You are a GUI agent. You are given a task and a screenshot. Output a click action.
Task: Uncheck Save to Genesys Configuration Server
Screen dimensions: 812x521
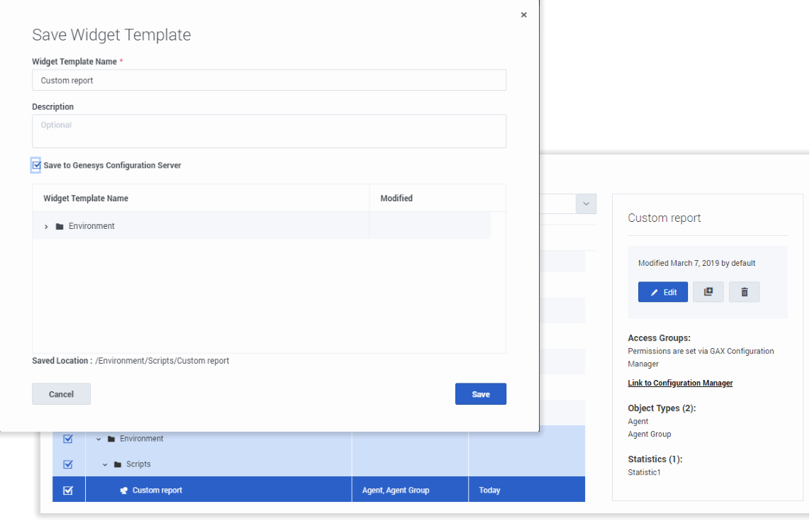37,165
